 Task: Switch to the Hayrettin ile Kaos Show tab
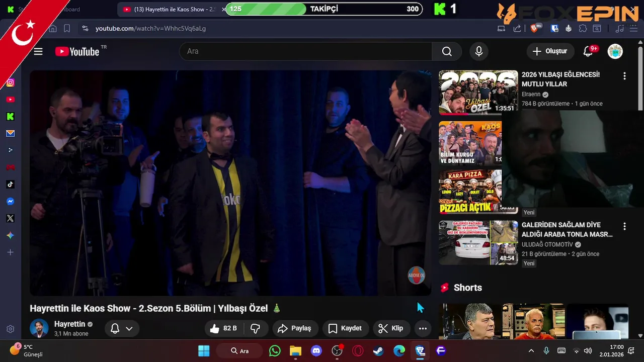[x=173, y=9]
